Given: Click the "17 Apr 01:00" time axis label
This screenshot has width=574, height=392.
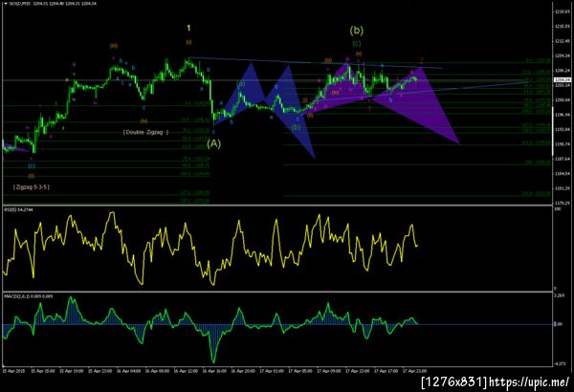Looking at the screenshot, I should (272, 371).
